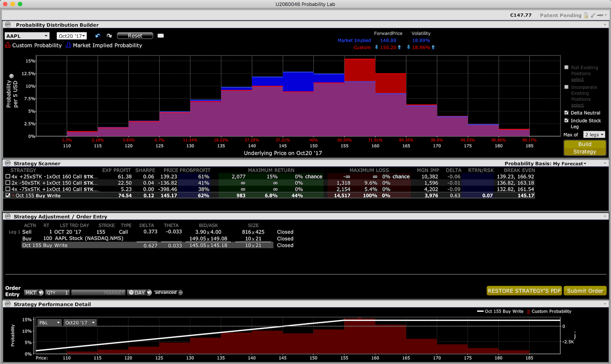
Task: Click the Submit Order button
Action: pyautogui.click(x=585, y=291)
